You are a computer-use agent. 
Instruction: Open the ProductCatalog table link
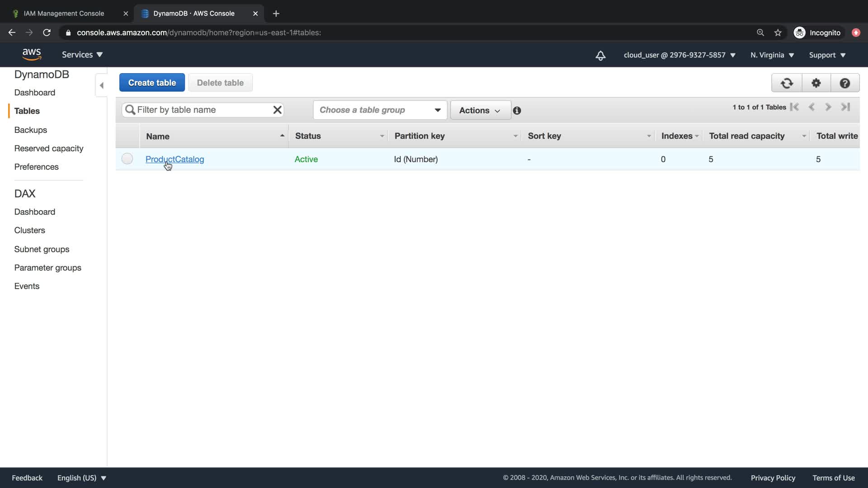click(175, 159)
